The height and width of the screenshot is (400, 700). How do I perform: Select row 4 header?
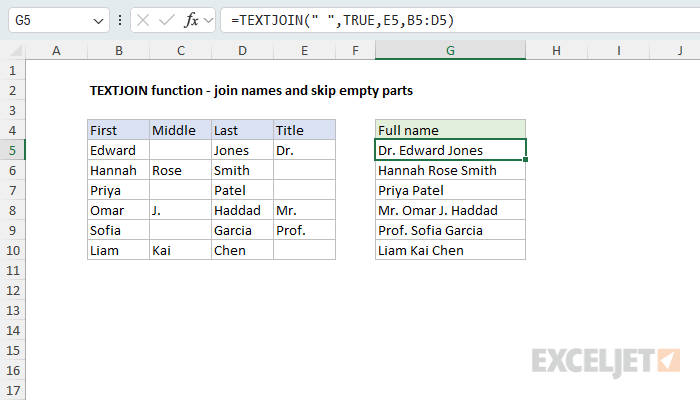click(12, 130)
